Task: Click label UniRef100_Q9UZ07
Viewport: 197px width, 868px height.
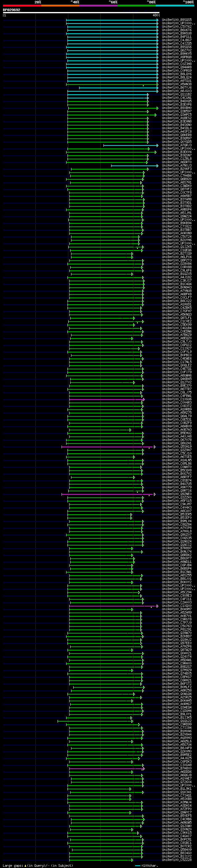Action: 177,535
